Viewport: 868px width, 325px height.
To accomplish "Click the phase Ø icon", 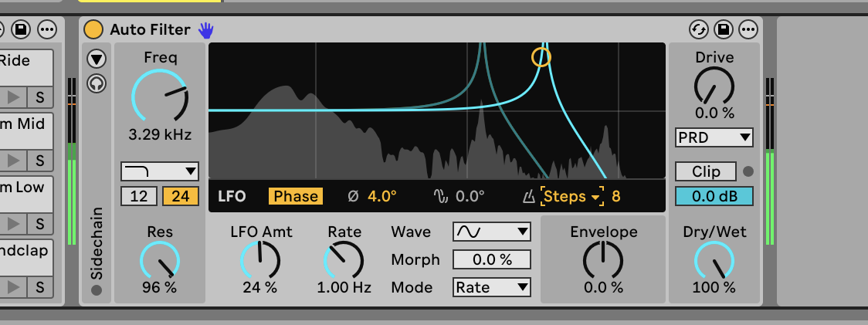I will tap(353, 196).
